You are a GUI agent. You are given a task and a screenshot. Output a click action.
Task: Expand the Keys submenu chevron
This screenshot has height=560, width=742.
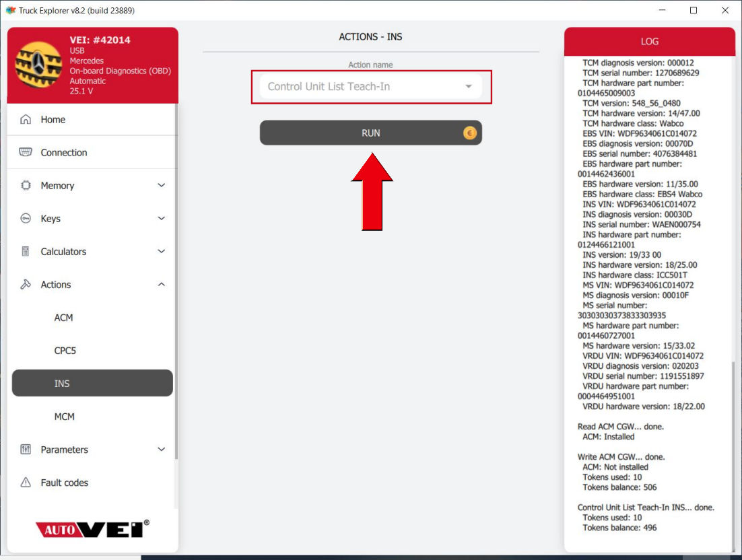point(161,219)
